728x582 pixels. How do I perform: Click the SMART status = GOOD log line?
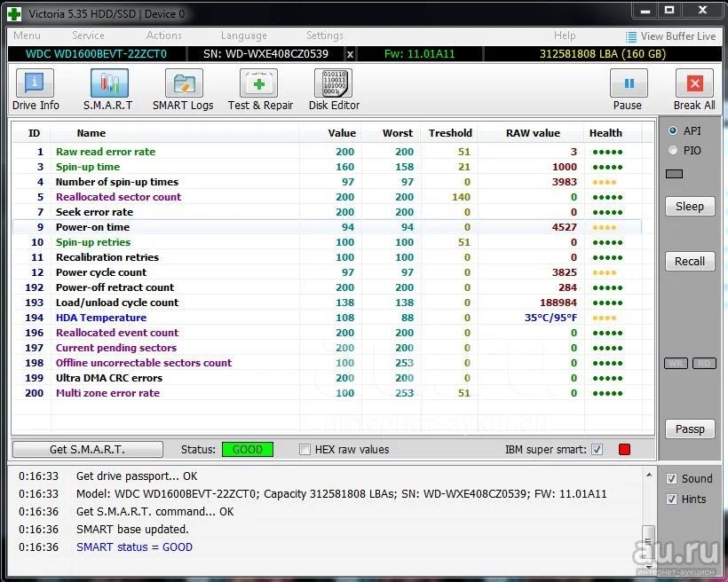click(134, 547)
